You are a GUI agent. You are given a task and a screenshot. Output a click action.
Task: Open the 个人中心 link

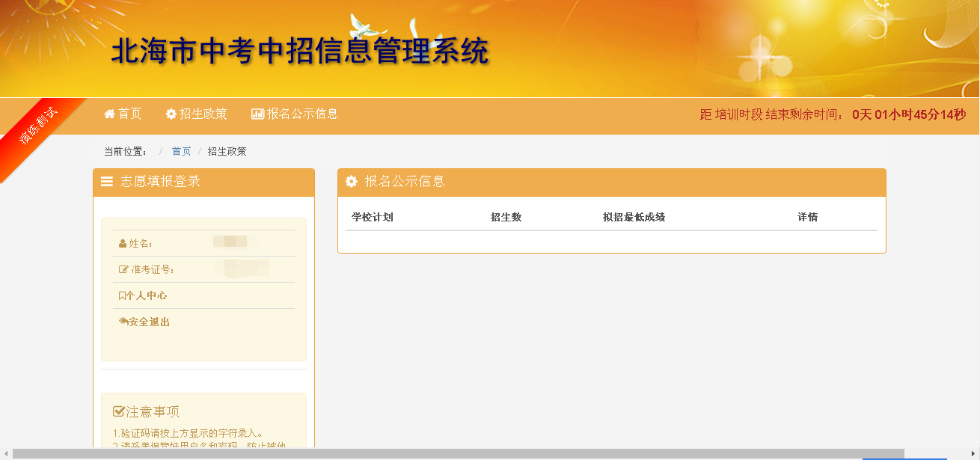coord(147,295)
